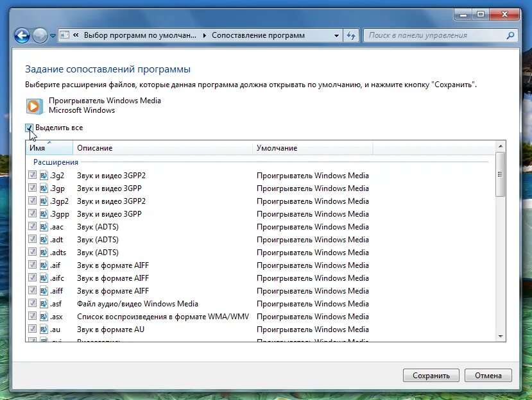The image size is (532, 400).
Task: Click the list's vertical scrollbar thumb
Action: (x=500, y=174)
